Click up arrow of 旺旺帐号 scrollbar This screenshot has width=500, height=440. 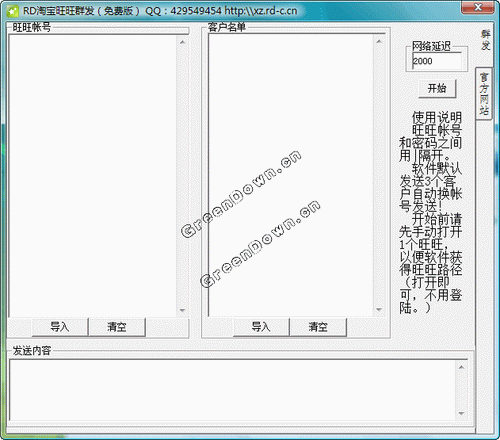click(x=182, y=42)
